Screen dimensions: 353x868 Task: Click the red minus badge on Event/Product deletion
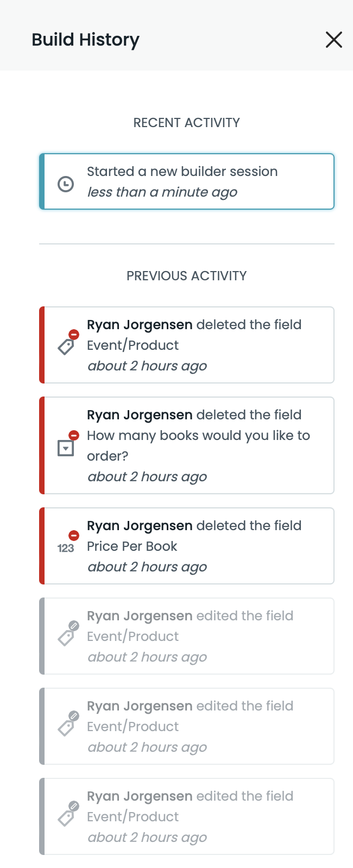point(73,335)
